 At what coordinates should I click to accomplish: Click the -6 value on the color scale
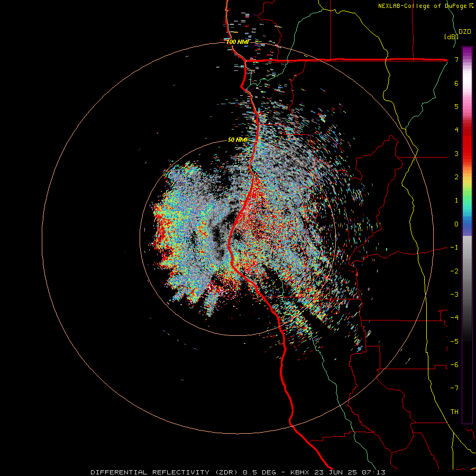point(454,364)
